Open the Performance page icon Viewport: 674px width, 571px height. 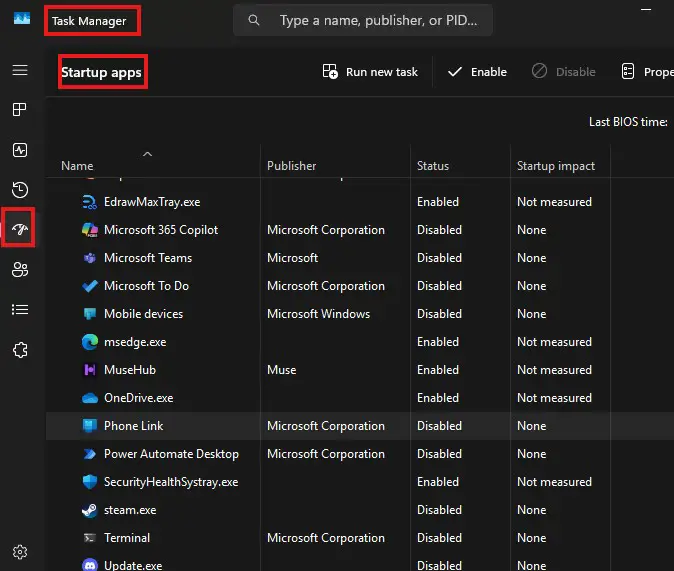[20, 150]
